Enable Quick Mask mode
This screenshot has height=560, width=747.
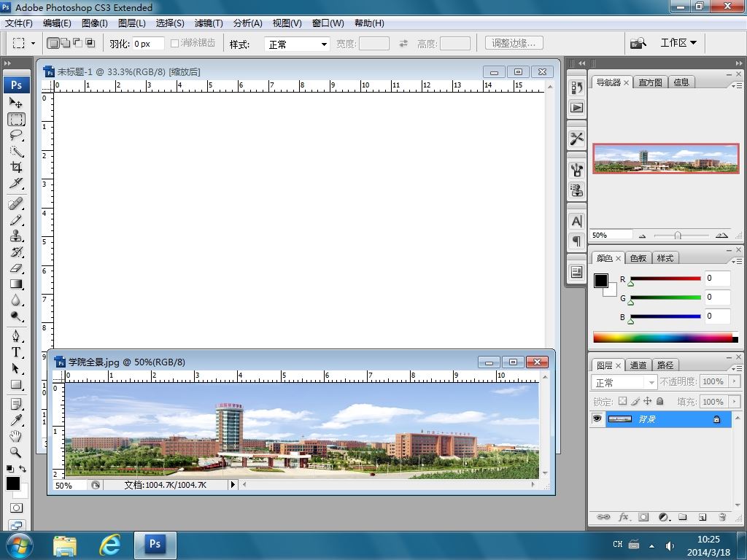[x=16, y=508]
